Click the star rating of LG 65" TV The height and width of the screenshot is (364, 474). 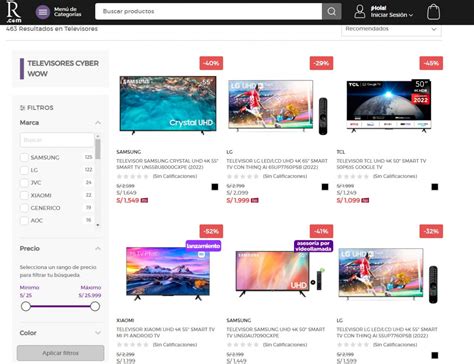(243, 176)
